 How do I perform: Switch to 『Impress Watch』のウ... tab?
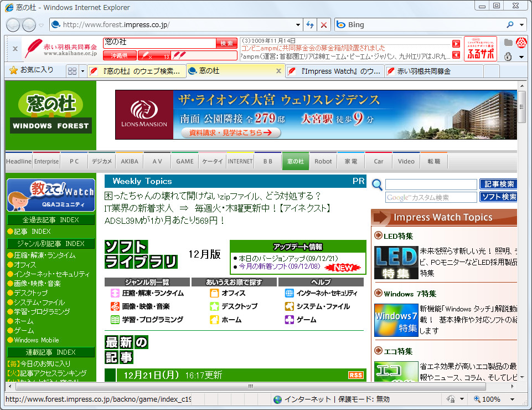(x=334, y=71)
